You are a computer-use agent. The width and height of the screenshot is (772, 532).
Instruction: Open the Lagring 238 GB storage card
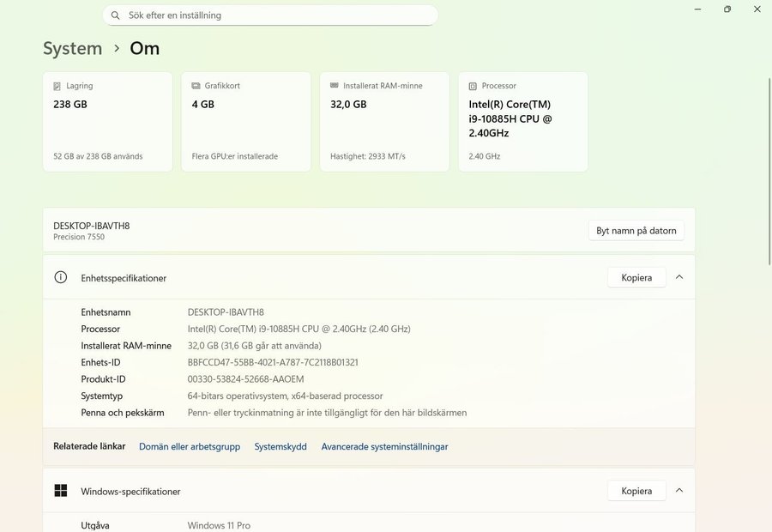click(x=107, y=122)
